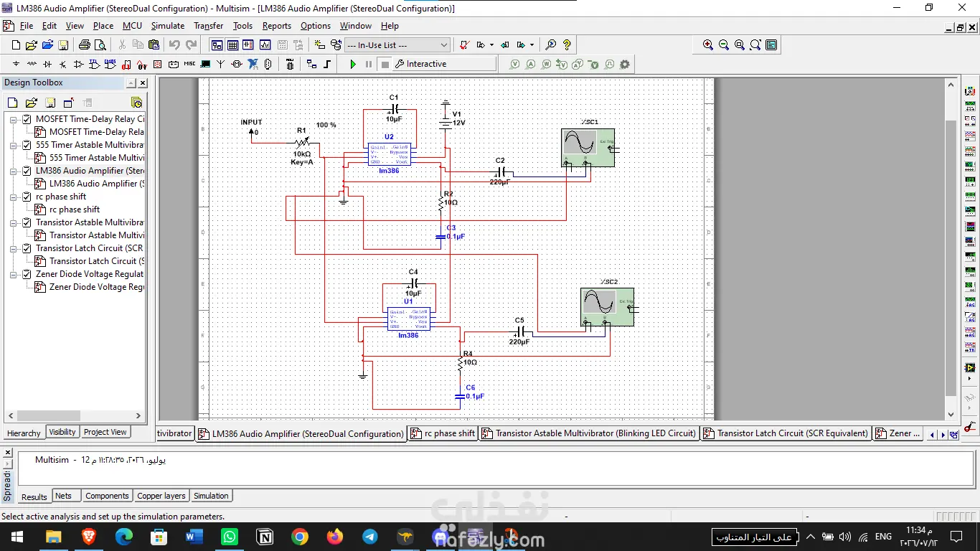
Task: Open the Visibility tab in Design Toolbox
Action: tap(62, 432)
